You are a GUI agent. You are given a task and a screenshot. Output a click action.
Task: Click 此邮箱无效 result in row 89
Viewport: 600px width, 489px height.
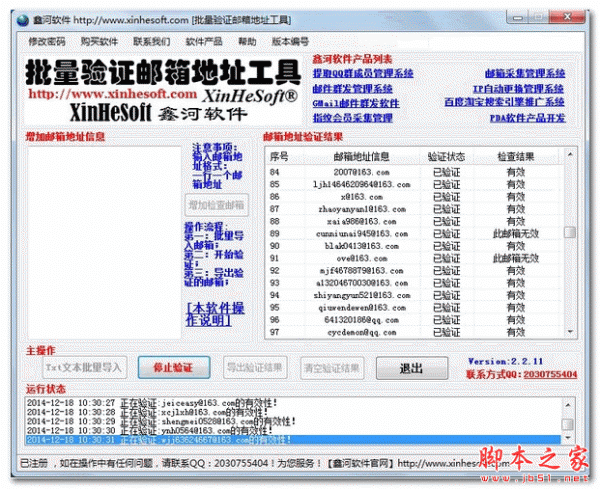pos(515,233)
